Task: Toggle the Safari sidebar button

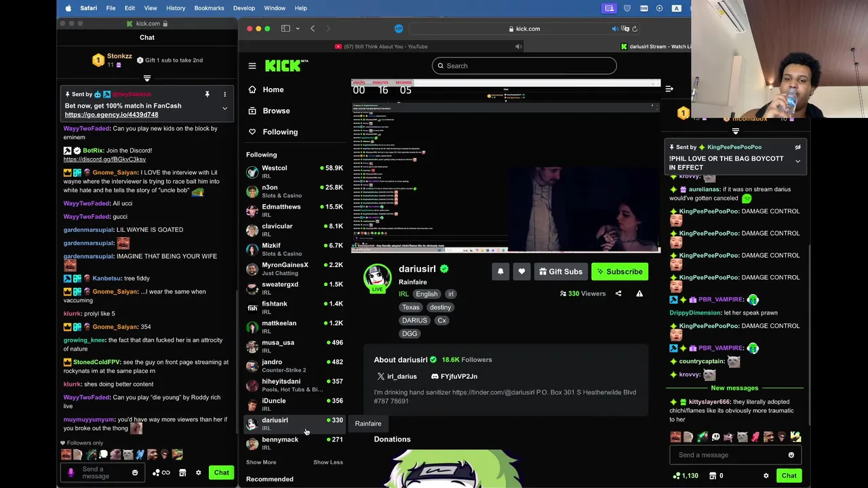Action: (285, 28)
